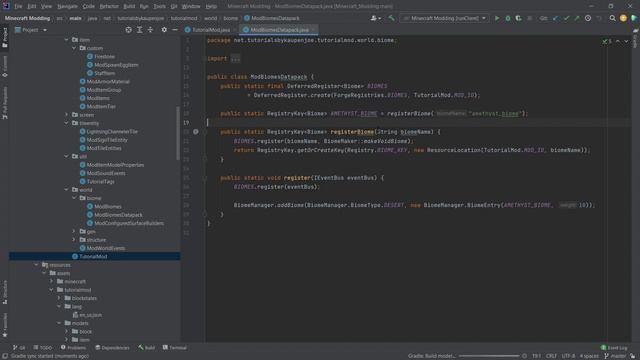The height and width of the screenshot is (360, 640).
Task: Open Search Everywhere magnifying glass
Action: point(612,18)
